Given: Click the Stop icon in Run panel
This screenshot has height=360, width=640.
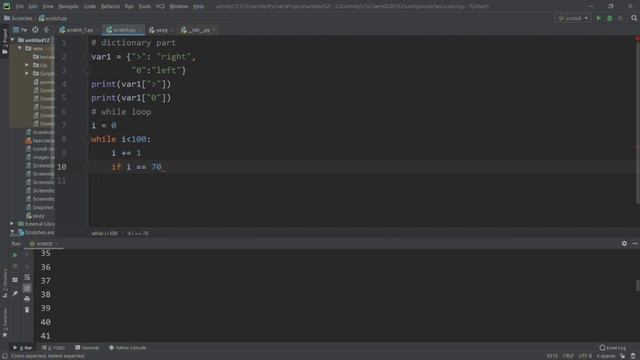Looking at the screenshot, I should [15, 266].
